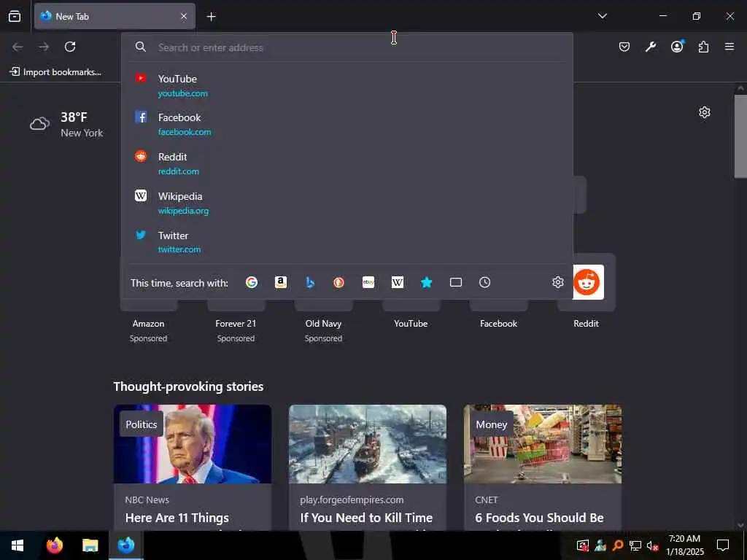Go forward with the forward arrow
Screen dimensions: 747x560
coord(44,47)
